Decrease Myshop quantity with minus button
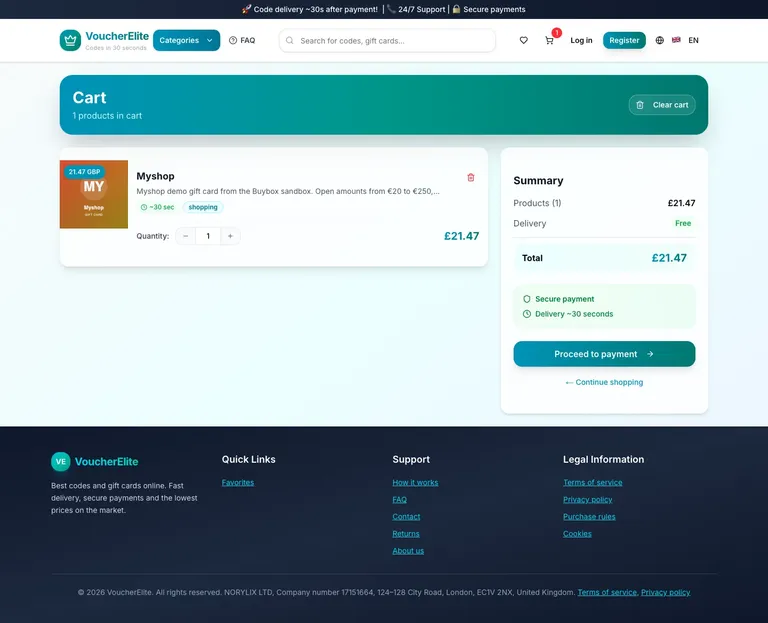This screenshot has height=623, width=768. 186,236
